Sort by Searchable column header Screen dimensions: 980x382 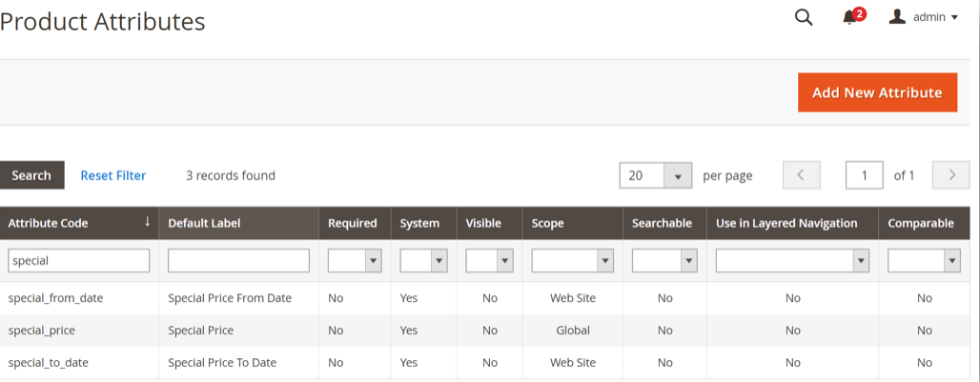click(x=664, y=223)
